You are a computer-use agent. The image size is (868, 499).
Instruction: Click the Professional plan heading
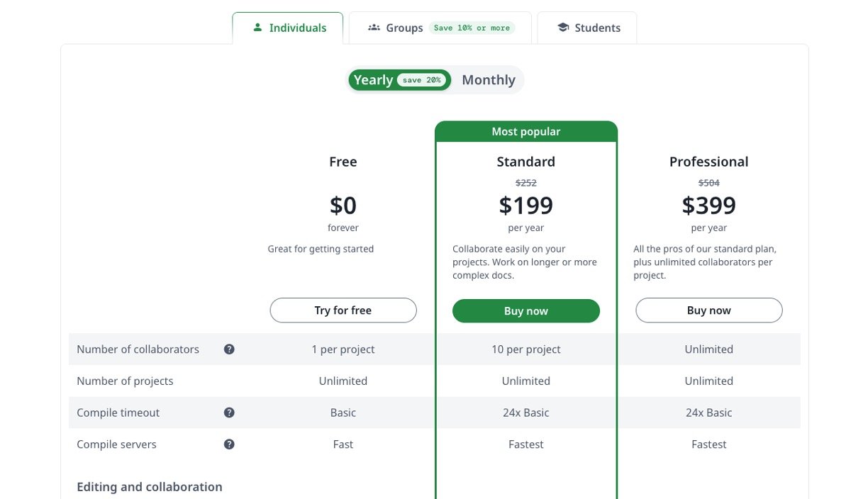[x=709, y=162]
